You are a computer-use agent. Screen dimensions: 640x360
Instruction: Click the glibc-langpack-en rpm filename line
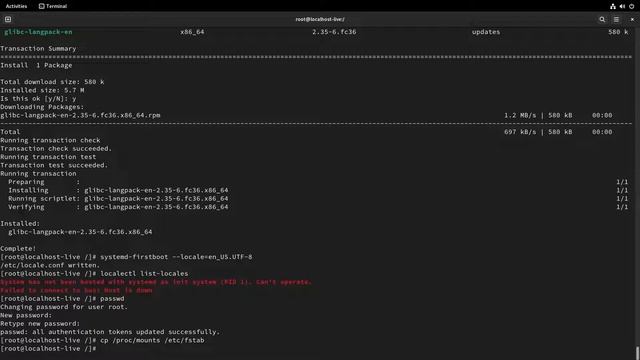click(x=80, y=116)
